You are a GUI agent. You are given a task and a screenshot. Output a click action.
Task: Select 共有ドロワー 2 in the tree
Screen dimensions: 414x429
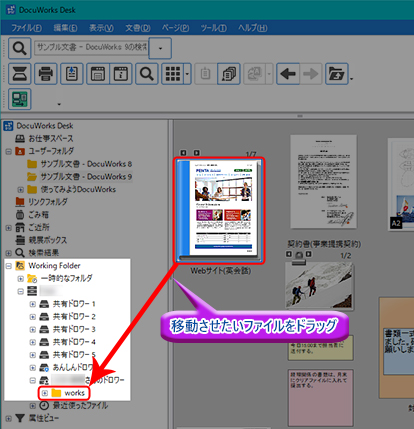[74, 316]
